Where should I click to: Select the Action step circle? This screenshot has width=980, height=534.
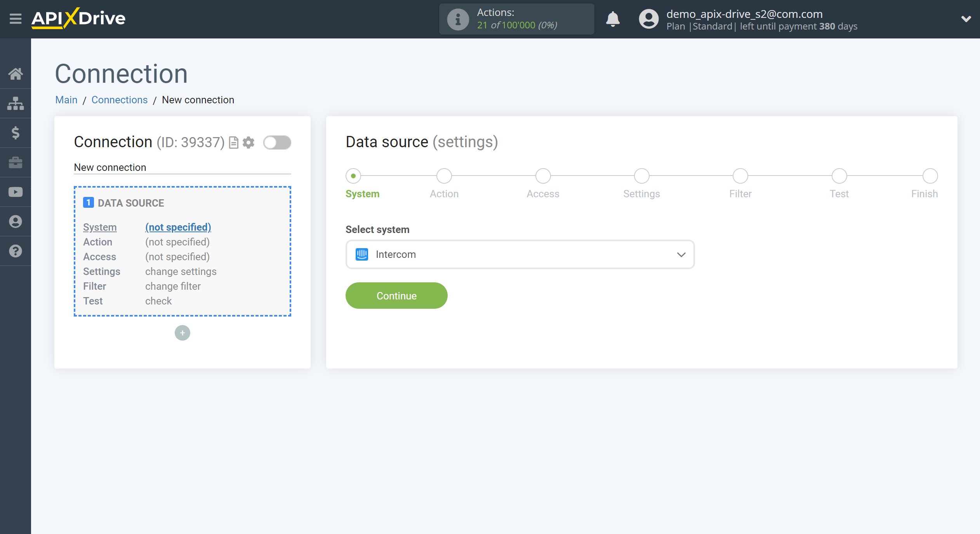tap(444, 176)
